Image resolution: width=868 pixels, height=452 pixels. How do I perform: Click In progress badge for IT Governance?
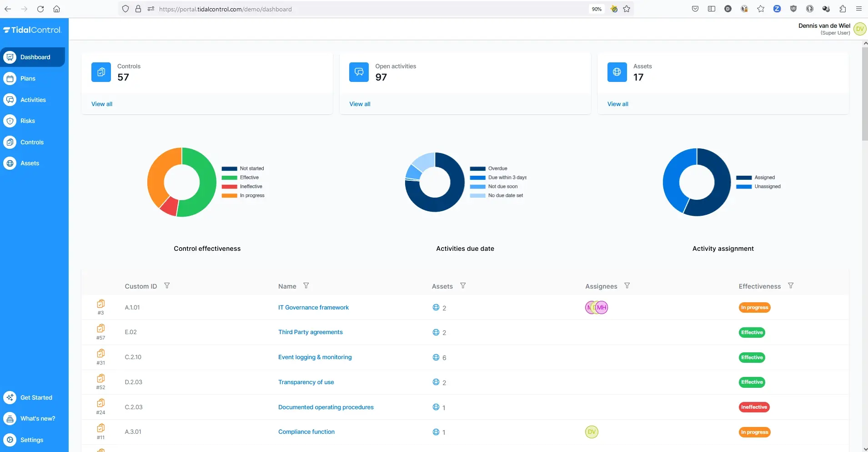[754, 308]
